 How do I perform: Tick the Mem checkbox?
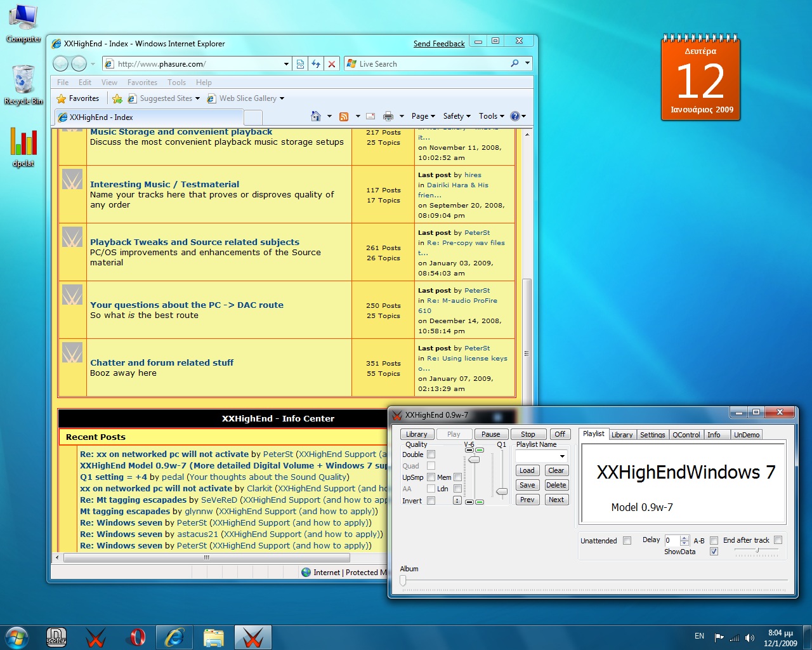[457, 477]
